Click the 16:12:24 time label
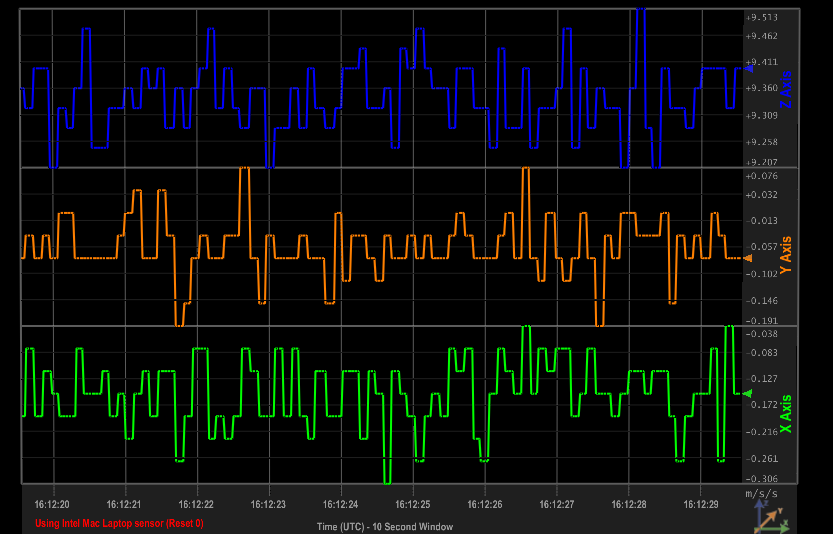Image resolution: width=833 pixels, height=534 pixels. [x=341, y=504]
